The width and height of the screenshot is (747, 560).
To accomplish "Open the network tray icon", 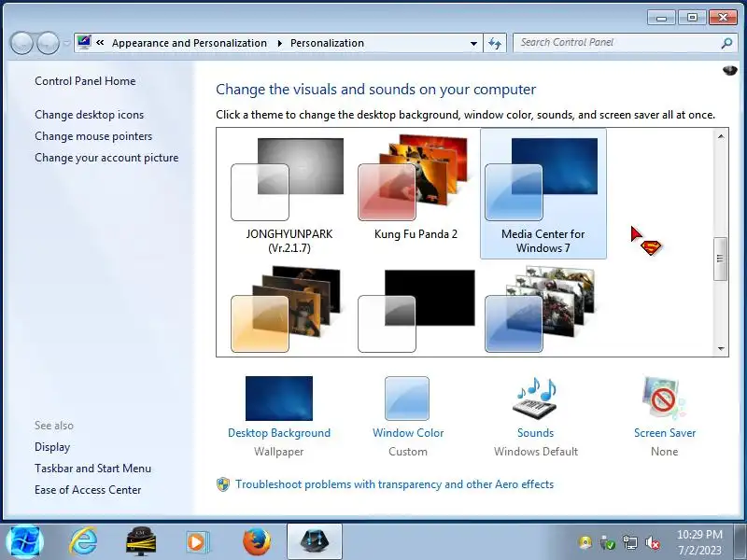I will pyautogui.click(x=629, y=542).
